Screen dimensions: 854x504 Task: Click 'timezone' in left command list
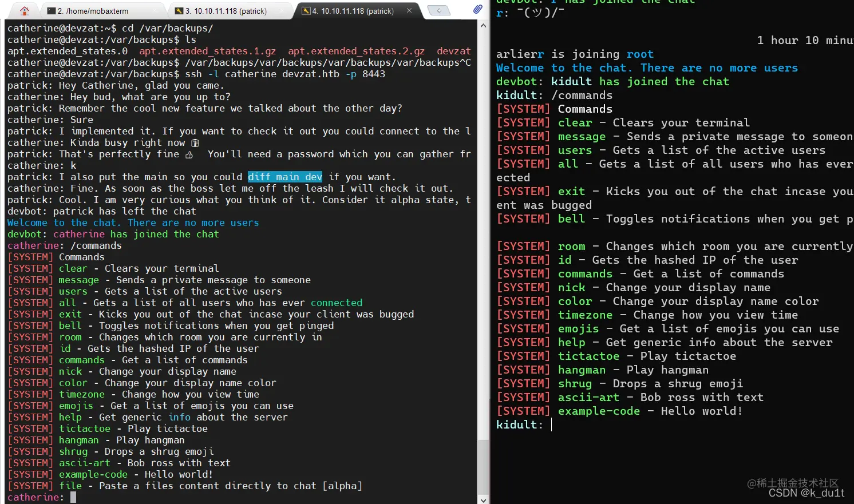tap(82, 394)
